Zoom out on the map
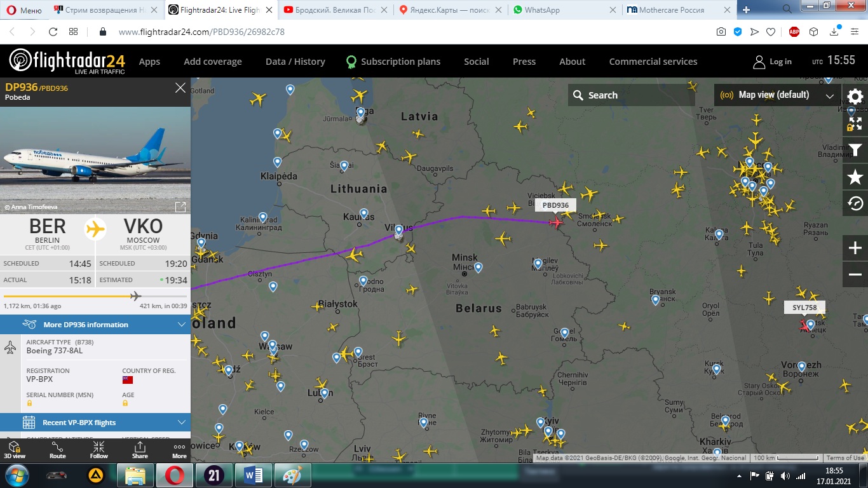Image resolution: width=868 pixels, height=488 pixels. 855,274
